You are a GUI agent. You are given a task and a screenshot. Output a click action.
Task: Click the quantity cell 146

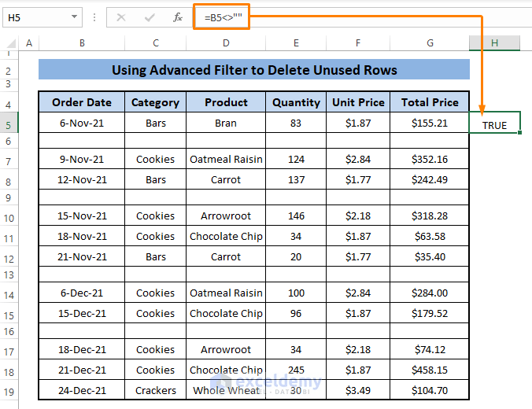click(296, 216)
